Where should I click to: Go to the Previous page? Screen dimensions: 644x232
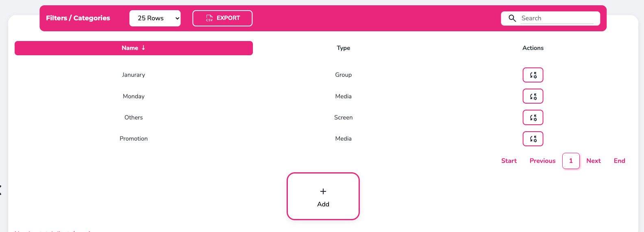[542, 161]
